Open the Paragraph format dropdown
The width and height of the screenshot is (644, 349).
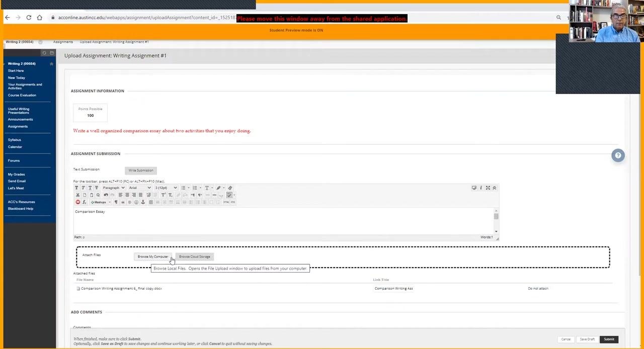114,188
